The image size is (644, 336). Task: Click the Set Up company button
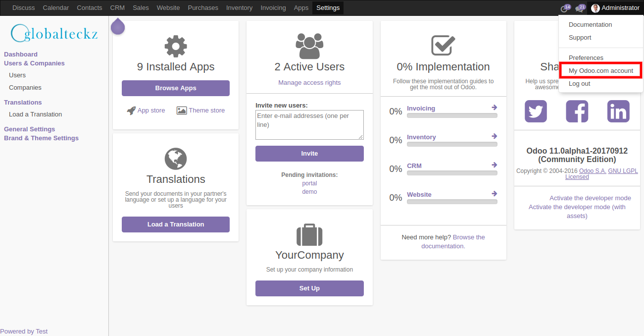[309, 288]
